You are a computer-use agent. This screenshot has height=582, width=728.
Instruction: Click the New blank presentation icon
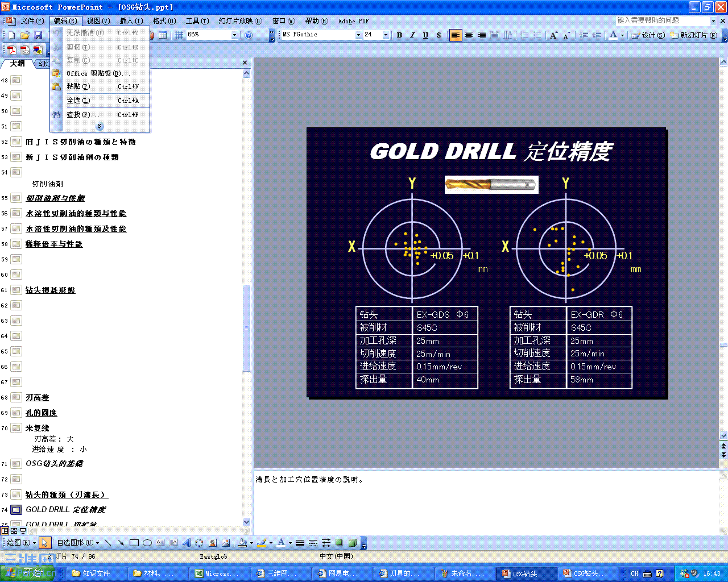(11, 35)
